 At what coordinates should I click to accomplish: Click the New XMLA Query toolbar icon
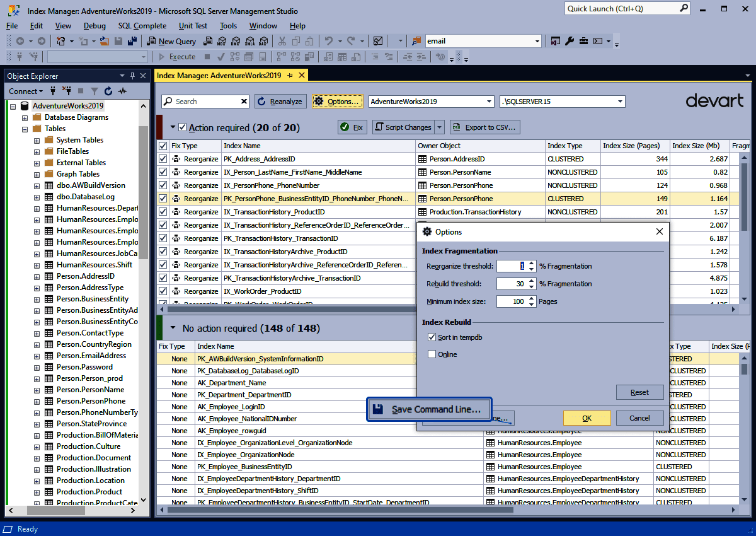249,41
